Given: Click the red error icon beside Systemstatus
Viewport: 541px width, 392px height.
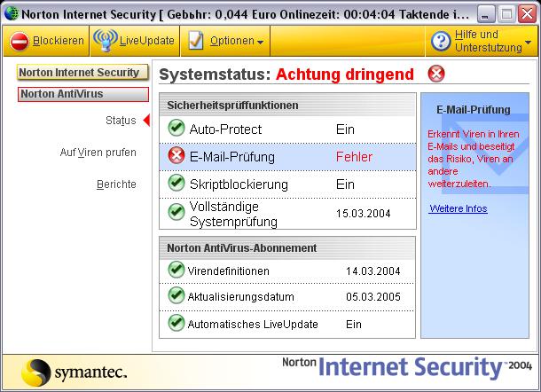Looking at the screenshot, I should pos(436,74).
